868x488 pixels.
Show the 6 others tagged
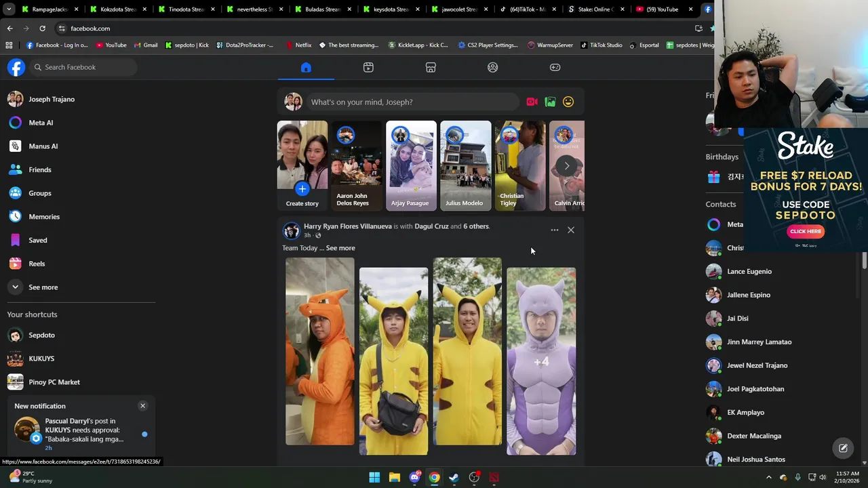[x=476, y=226]
